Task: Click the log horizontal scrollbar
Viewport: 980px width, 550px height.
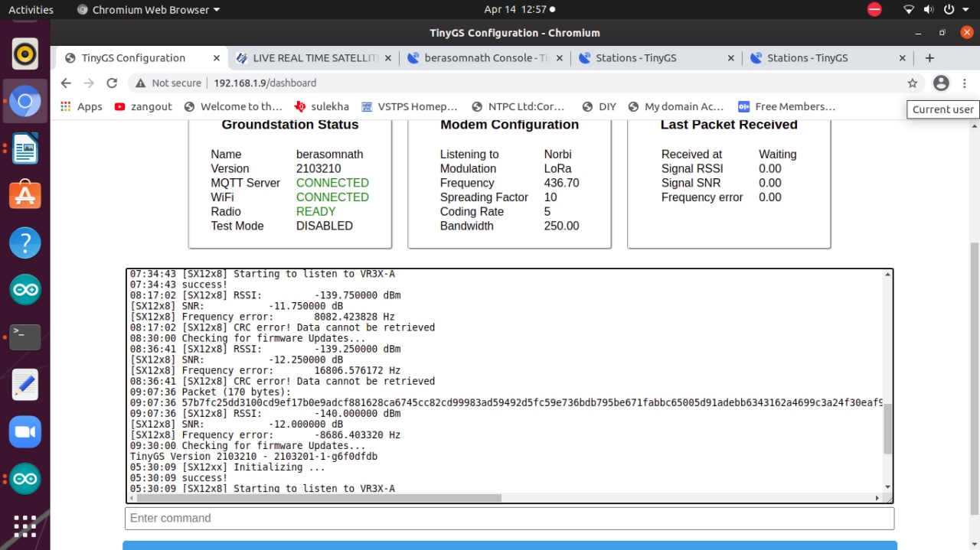Action: click(x=314, y=498)
